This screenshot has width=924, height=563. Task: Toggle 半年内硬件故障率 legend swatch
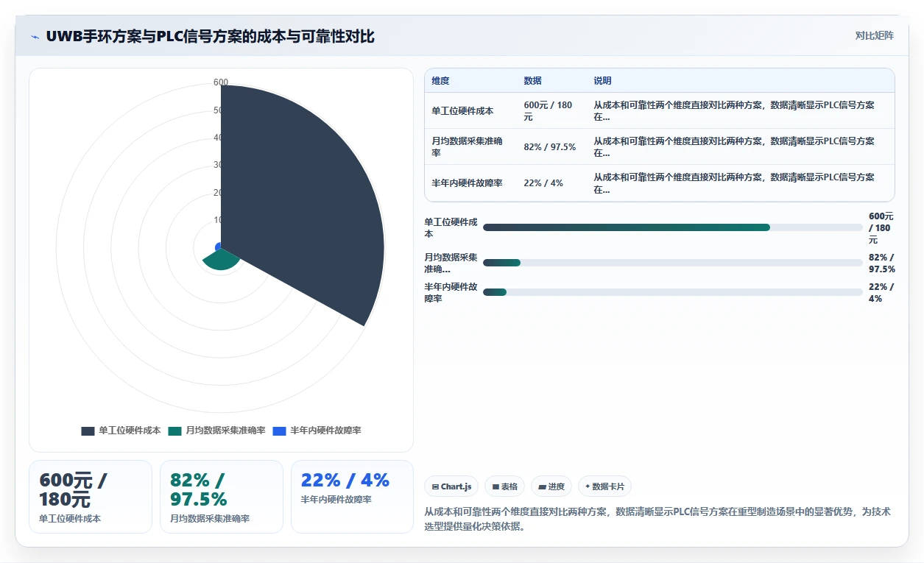(279, 431)
